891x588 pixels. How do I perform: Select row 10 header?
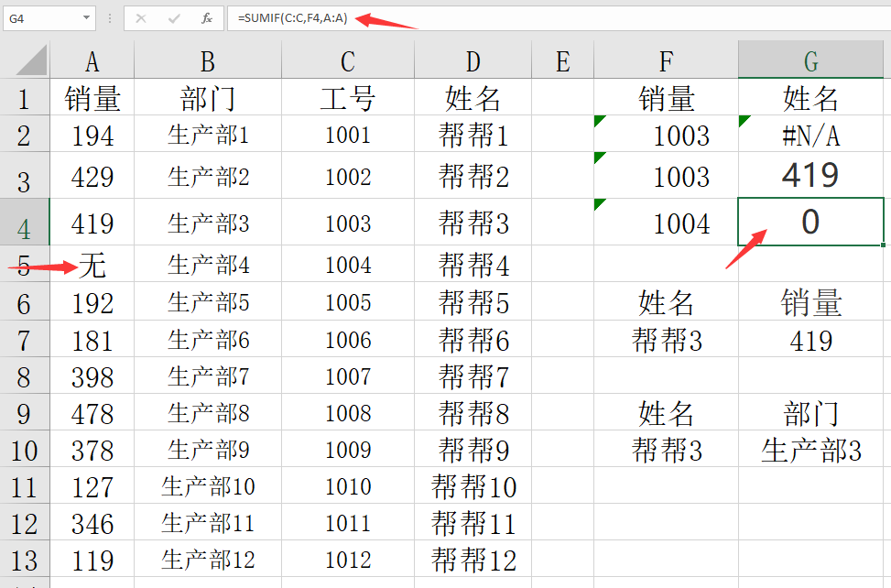tap(25, 449)
